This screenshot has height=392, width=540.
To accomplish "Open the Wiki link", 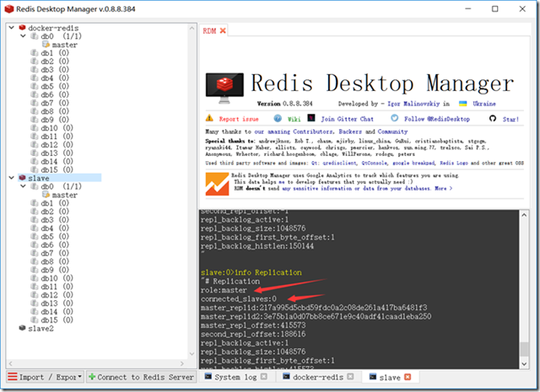I will tap(294, 119).
